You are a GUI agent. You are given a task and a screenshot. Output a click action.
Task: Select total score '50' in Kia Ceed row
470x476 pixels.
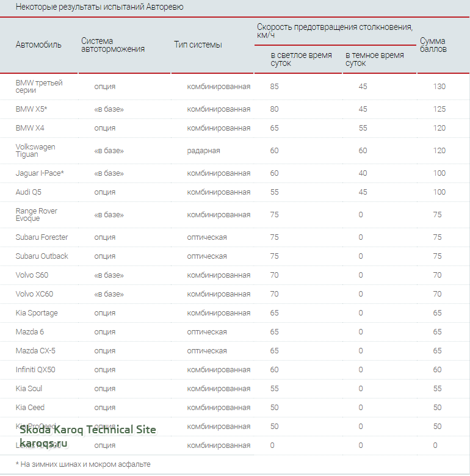pos(437,408)
